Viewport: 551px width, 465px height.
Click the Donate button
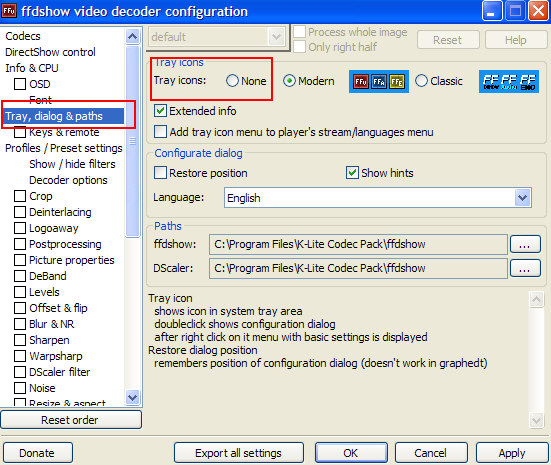point(38,453)
